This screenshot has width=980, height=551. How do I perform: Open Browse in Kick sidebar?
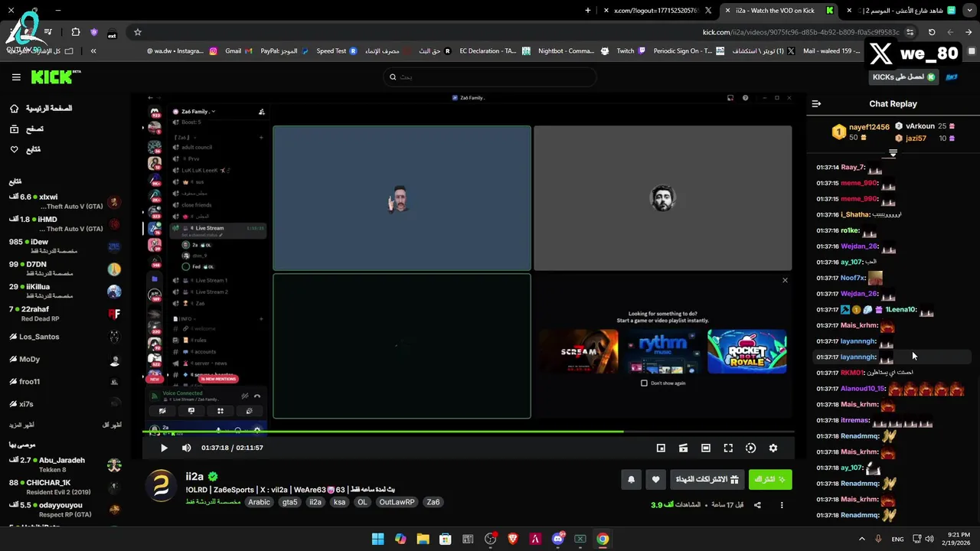pos(27,129)
